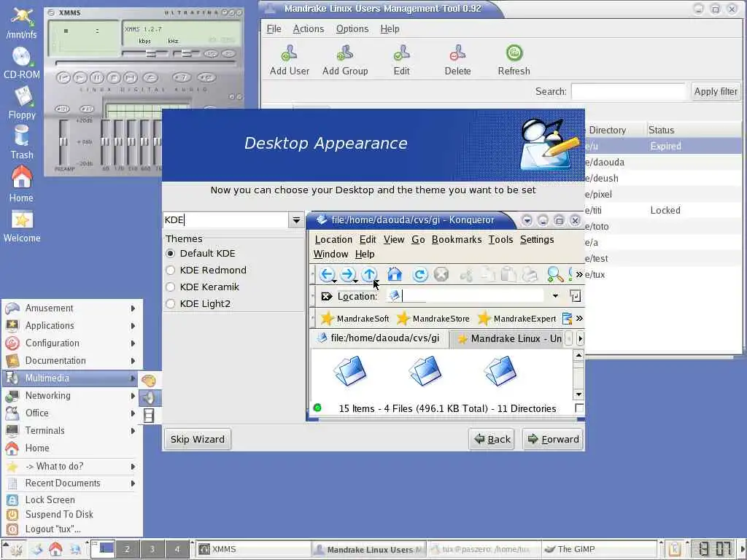Click the XMMS pause button
Screen dimensions: 747x560
click(x=97, y=77)
